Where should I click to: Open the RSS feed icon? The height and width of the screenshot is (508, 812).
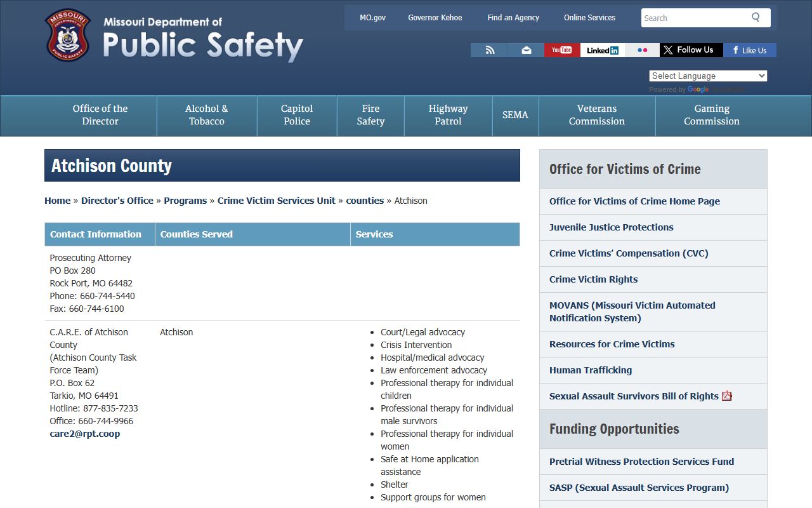(489, 50)
